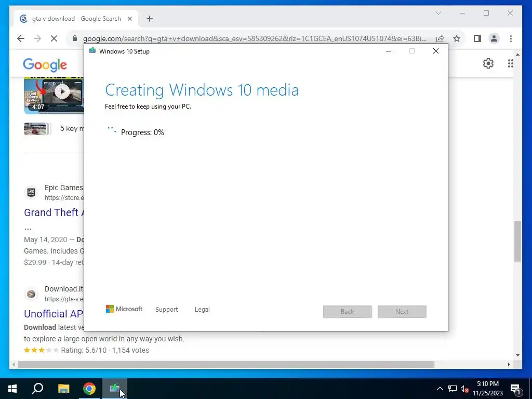Click the Legal link in Setup

tap(202, 310)
